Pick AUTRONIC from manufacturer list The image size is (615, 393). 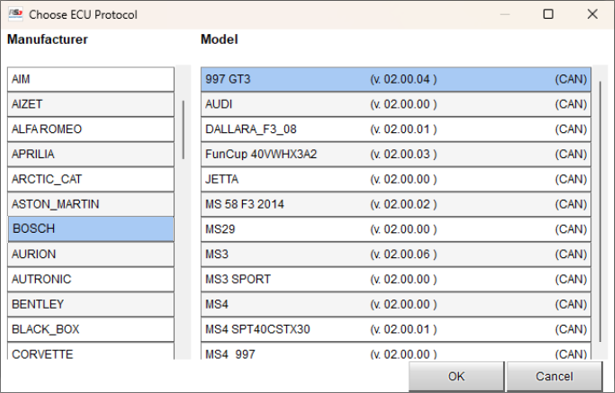point(91,279)
